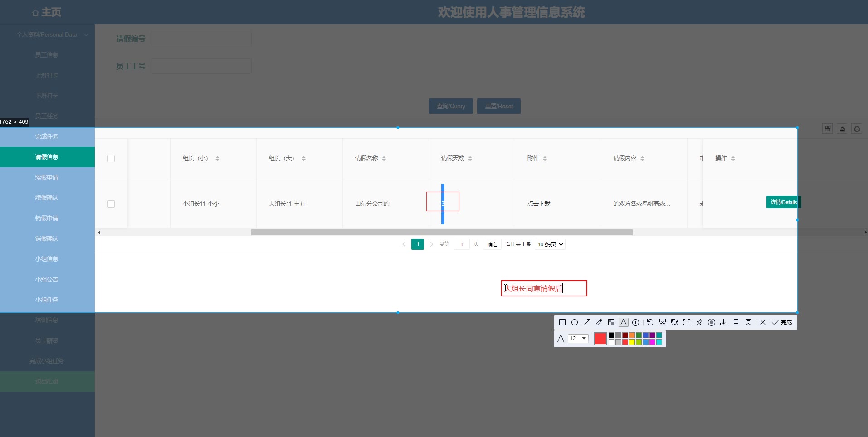Activate the mosaic blur tool
868x437 pixels.
(611, 322)
